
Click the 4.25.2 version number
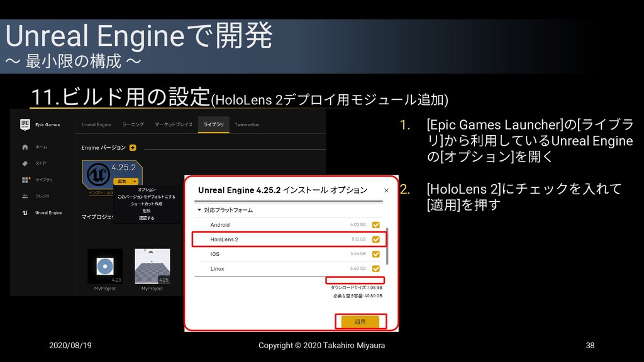coord(124,167)
